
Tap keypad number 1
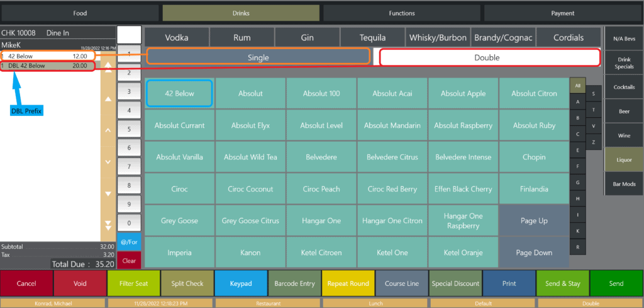pos(129,54)
